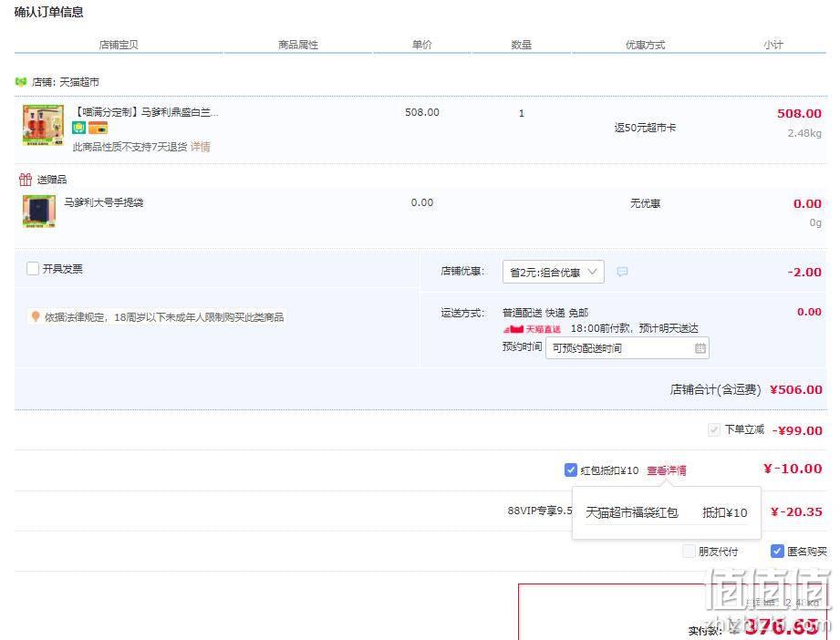Screen dimensions: 840x640
Task: Click the 0g gift weight value
Action: [815, 222]
